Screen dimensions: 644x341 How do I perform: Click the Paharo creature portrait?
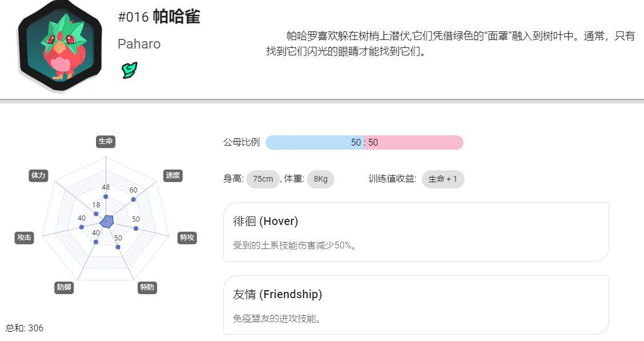(60, 46)
